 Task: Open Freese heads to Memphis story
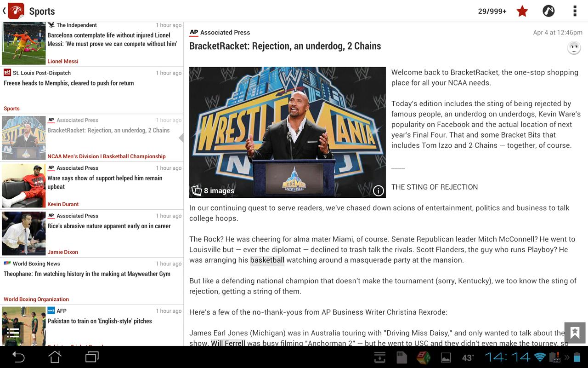click(x=92, y=90)
